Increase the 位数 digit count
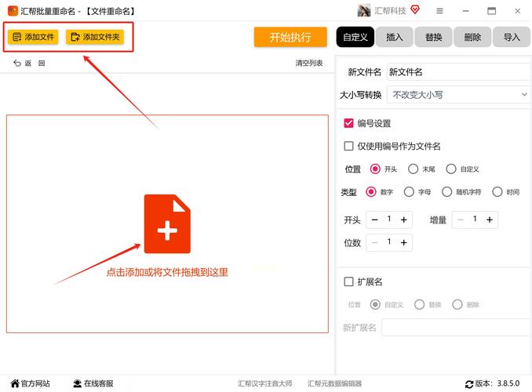Image resolution: width=532 pixels, height=392 pixels. tap(404, 242)
